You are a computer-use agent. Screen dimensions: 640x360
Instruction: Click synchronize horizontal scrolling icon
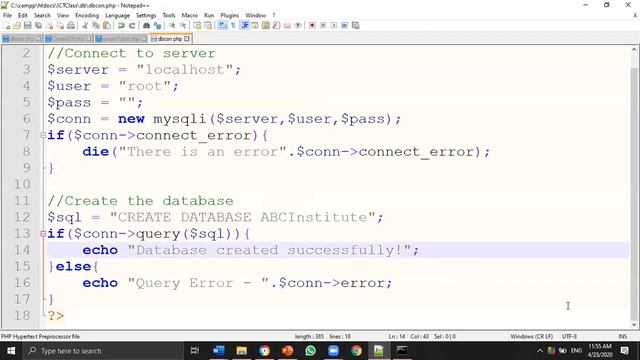(x=208, y=25)
